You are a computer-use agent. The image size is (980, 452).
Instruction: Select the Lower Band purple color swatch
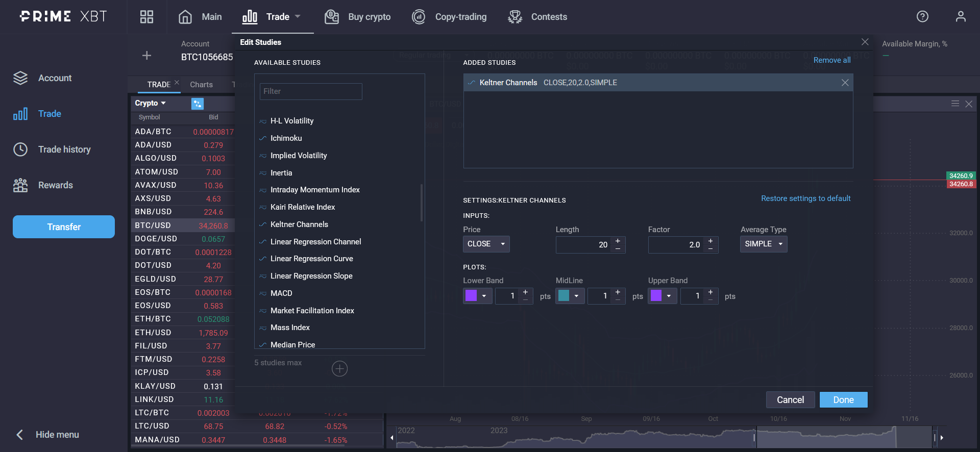click(471, 296)
